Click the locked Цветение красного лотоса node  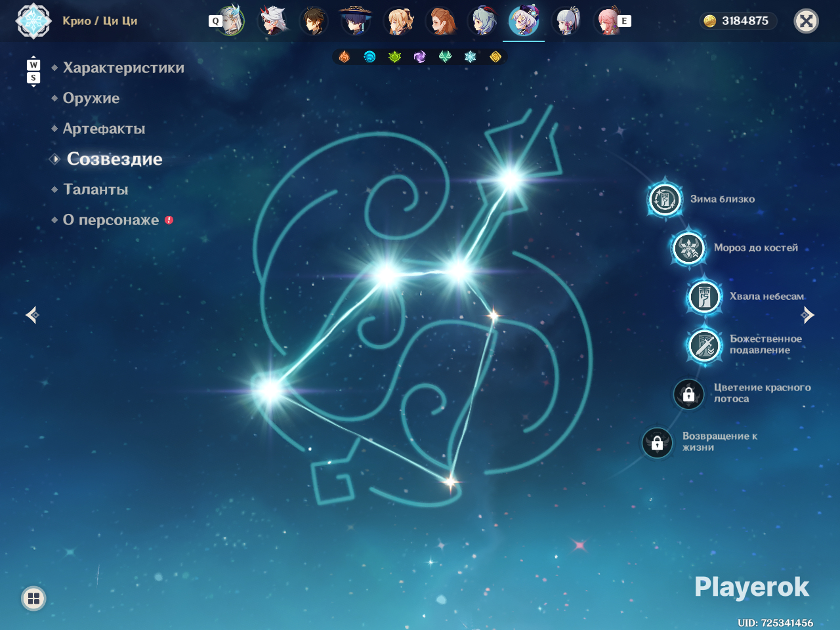tap(688, 394)
